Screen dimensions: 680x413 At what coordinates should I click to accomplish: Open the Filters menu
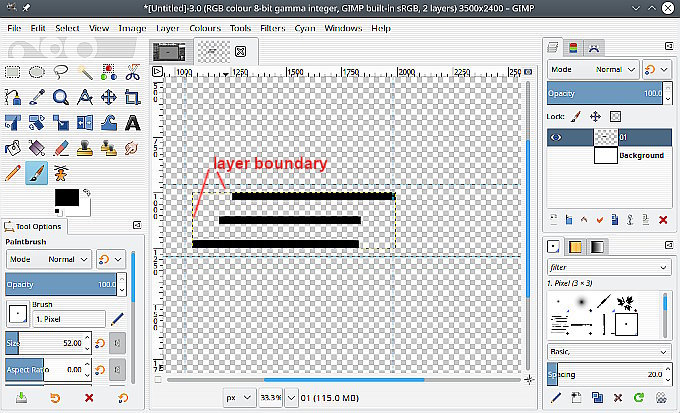(x=273, y=28)
